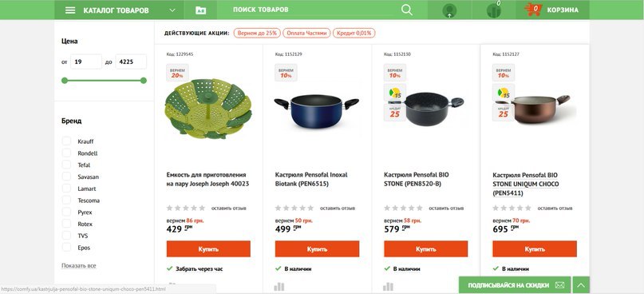This screenshot has width=644, height=294.
Task: Tick the Pyrex brand checkbox
Action: pyautogui.click(x=66, y=213)
